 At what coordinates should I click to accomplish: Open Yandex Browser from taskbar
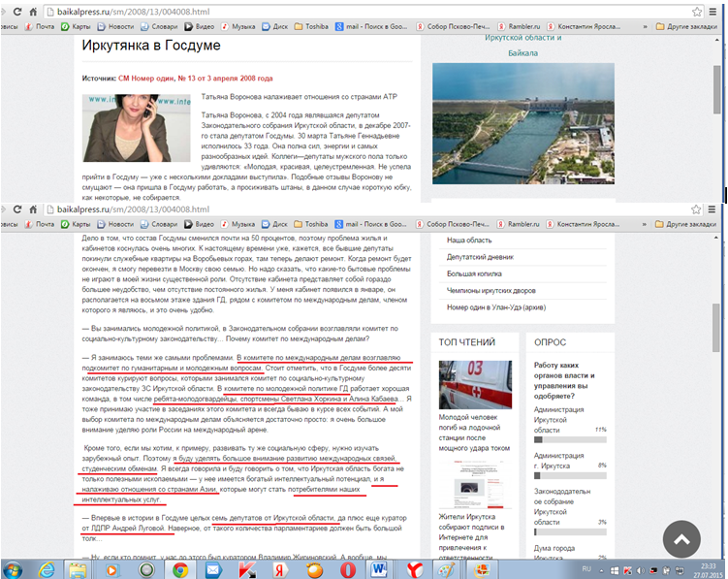click(x=415, y=569)
